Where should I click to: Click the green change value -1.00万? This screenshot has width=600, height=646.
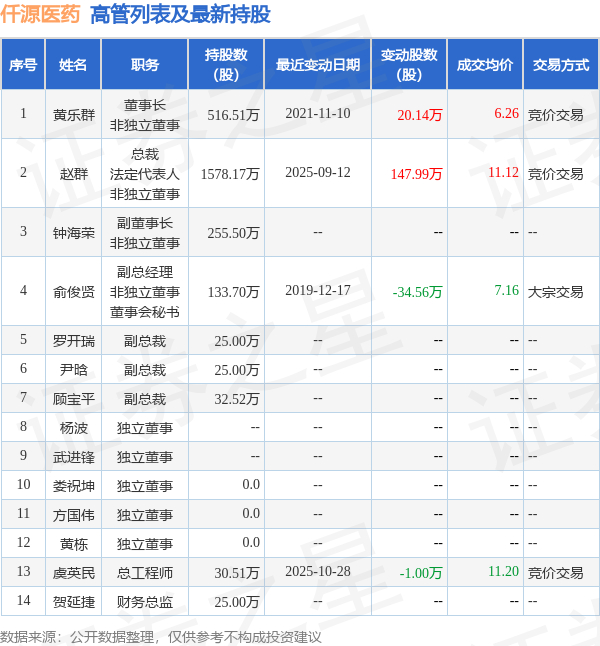(x=421, y=573)
